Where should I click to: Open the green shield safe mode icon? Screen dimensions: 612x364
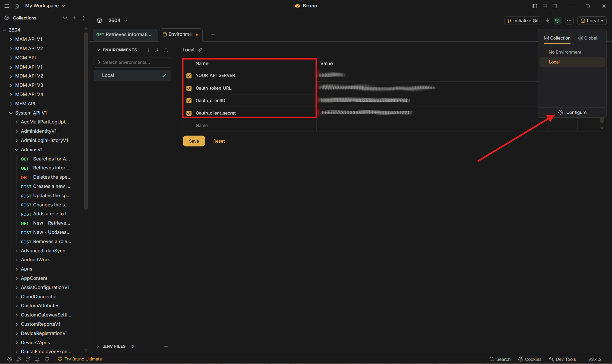[557, 20]
